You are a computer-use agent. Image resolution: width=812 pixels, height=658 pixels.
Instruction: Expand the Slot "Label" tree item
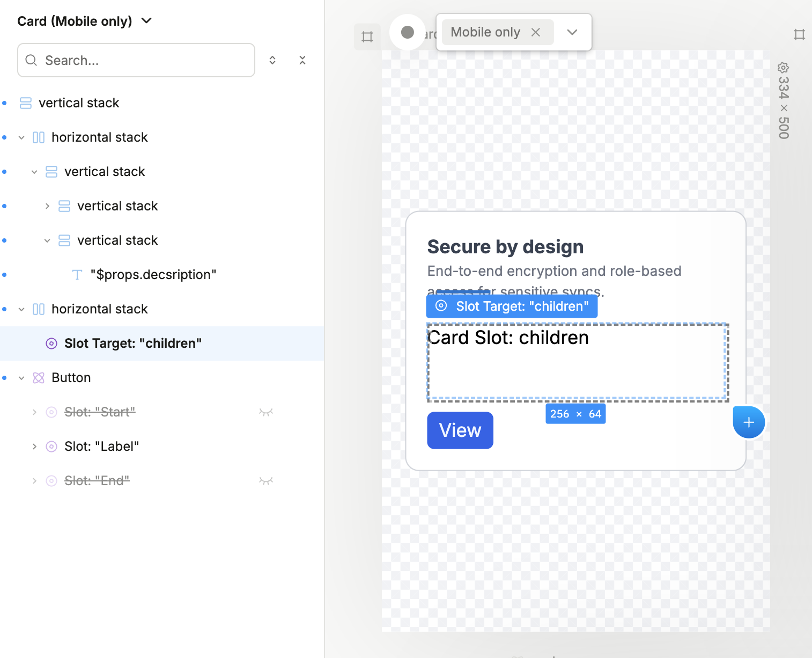[34, 447]
